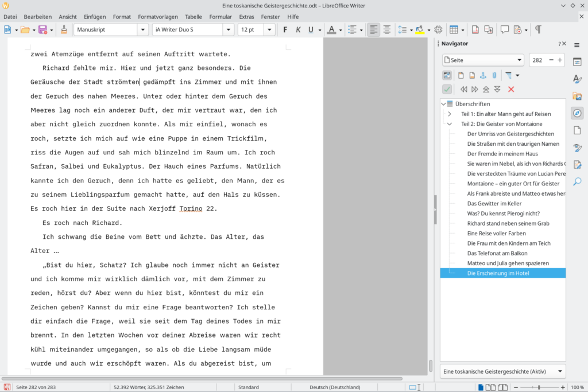
Task: Toggle bold formatting button
Action: pos(285,30)
